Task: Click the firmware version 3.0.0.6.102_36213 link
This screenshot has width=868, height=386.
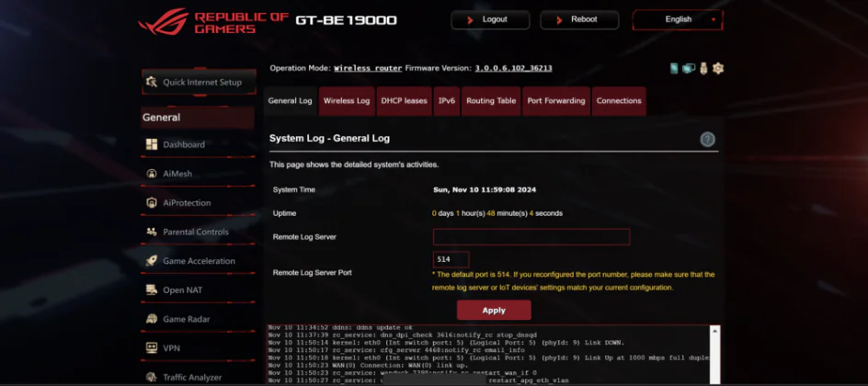Action: 513,69
